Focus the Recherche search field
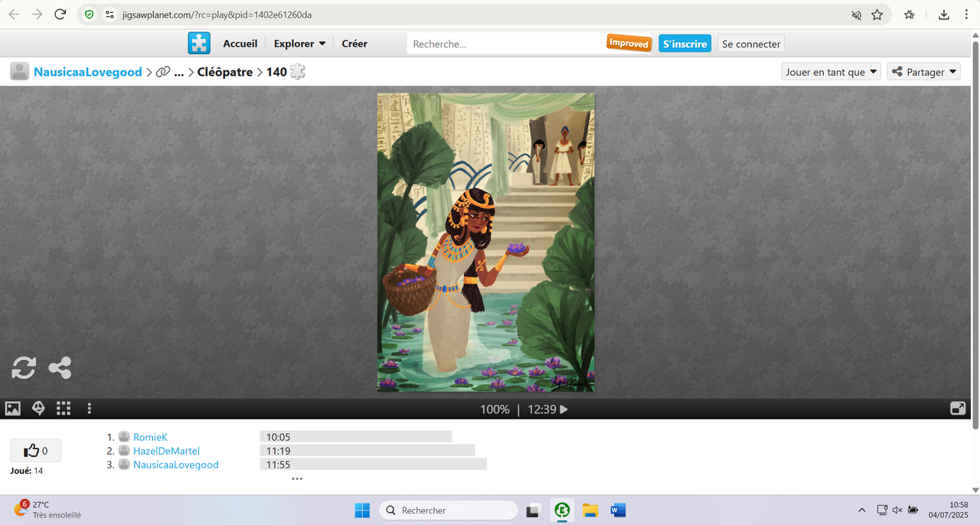Image resolution: width=980 pixels, height=525 pixels. (x=505, y=44)
